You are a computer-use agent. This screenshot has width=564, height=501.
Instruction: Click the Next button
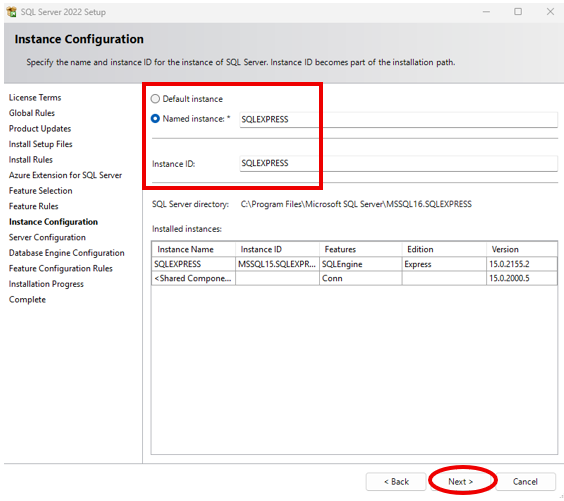pos(460,482)
